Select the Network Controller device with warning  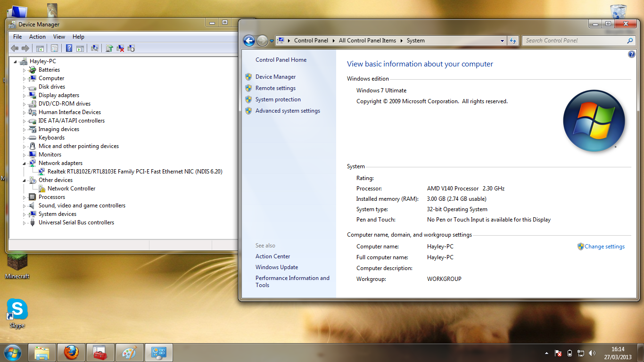[71, 189]
